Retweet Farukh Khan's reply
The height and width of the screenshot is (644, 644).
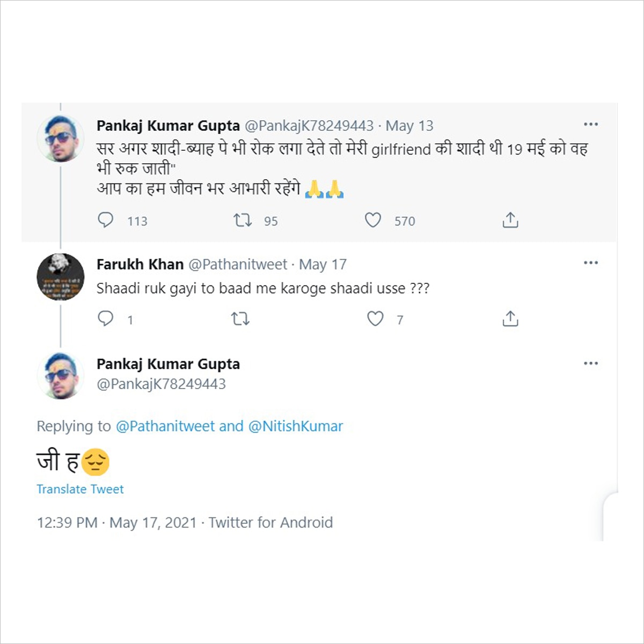click(241, 319)
